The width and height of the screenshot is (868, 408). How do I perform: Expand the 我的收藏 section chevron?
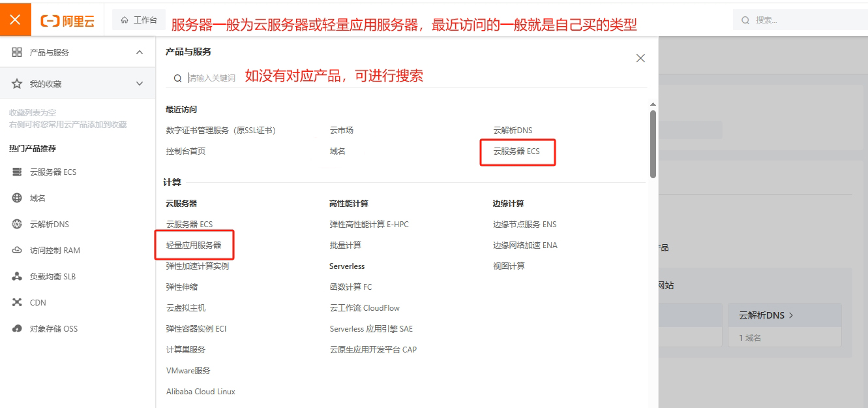point(140,84)
